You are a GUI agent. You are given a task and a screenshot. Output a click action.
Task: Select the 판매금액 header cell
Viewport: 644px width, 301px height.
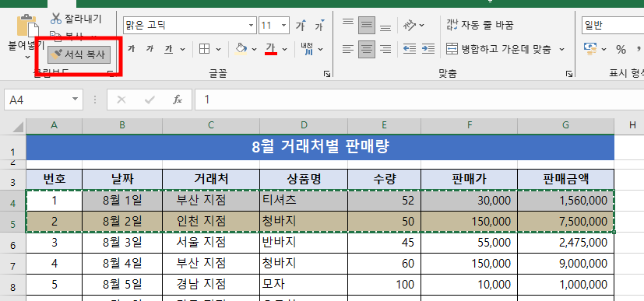(565, 179)
